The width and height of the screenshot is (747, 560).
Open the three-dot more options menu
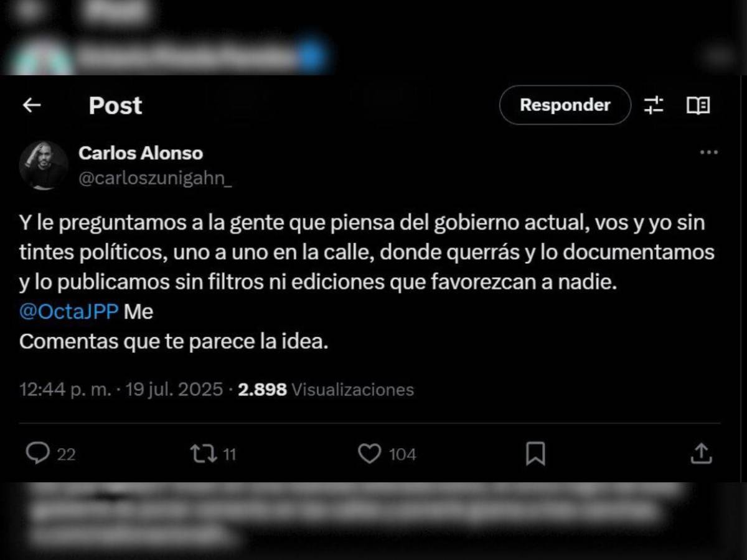(709, 152)
